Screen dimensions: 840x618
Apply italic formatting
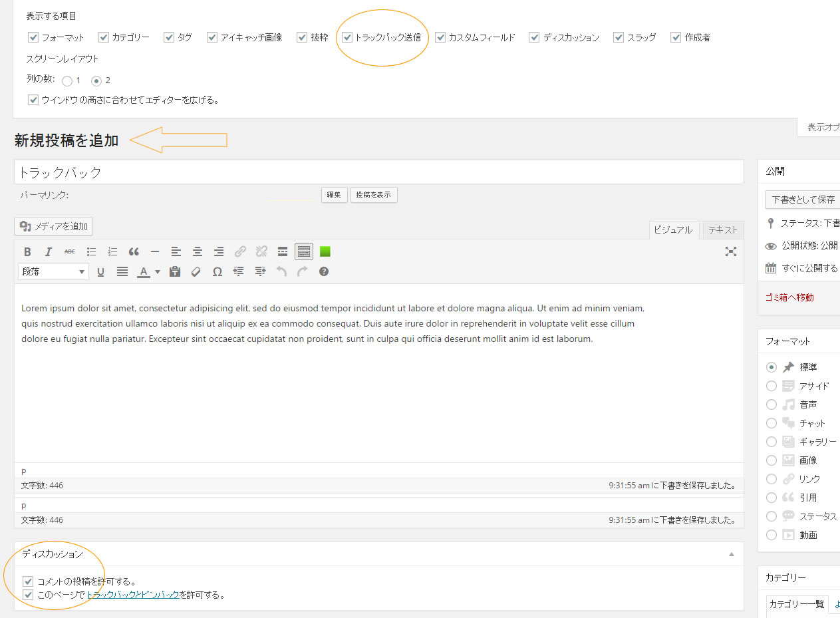point(49,251)
